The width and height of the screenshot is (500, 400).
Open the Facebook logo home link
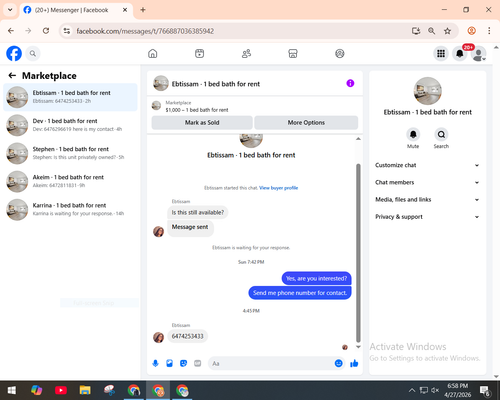point(14,53)
